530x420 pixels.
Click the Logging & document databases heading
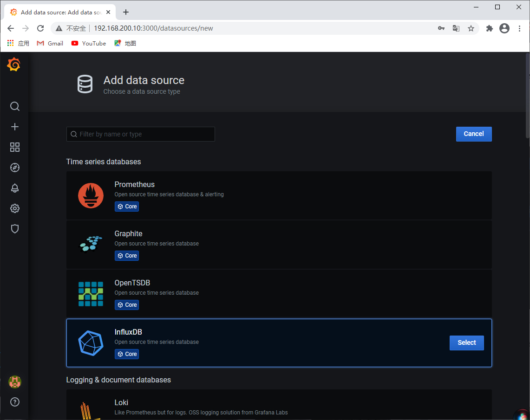[x=118, y=380]
